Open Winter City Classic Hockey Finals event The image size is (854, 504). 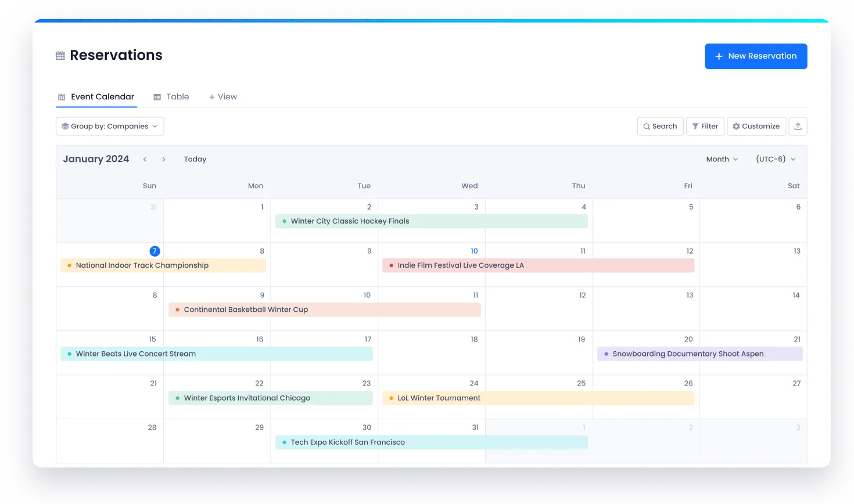click(432, 221)
